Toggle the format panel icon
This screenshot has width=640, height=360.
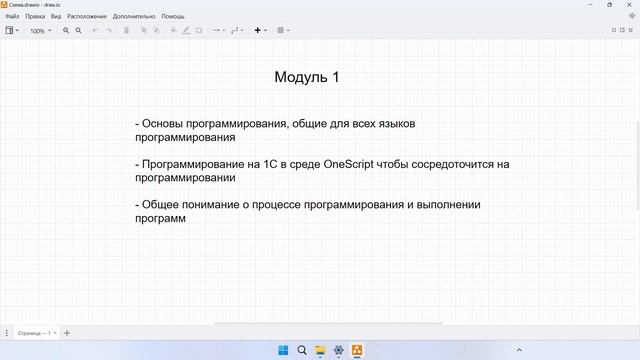point(622,30)
